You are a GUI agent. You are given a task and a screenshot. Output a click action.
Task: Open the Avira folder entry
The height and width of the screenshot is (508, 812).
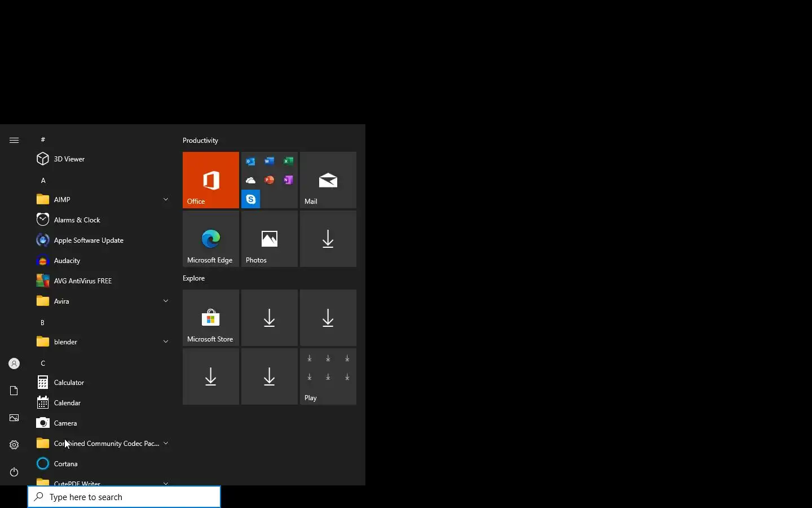(x=101, y=301)
